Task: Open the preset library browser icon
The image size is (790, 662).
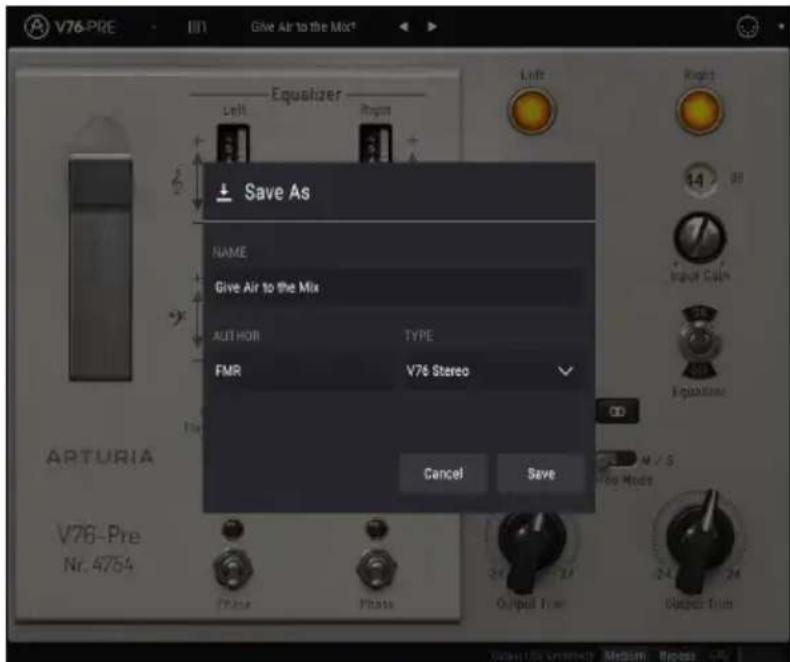Action: point(197,27)
